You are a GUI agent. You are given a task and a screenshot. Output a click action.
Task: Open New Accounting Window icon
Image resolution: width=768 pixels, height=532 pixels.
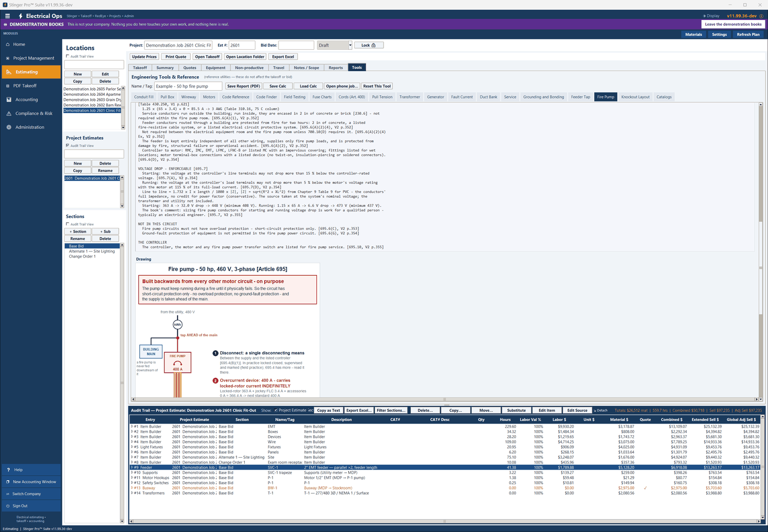coord(8,482)
